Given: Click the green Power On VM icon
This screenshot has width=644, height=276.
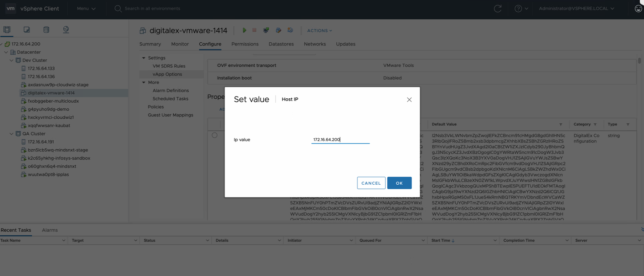Looking at the screenshot, I should [x=244, y=30].
